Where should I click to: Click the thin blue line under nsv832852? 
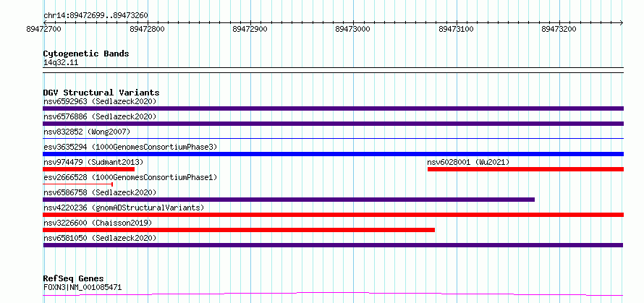coord(333,139)
